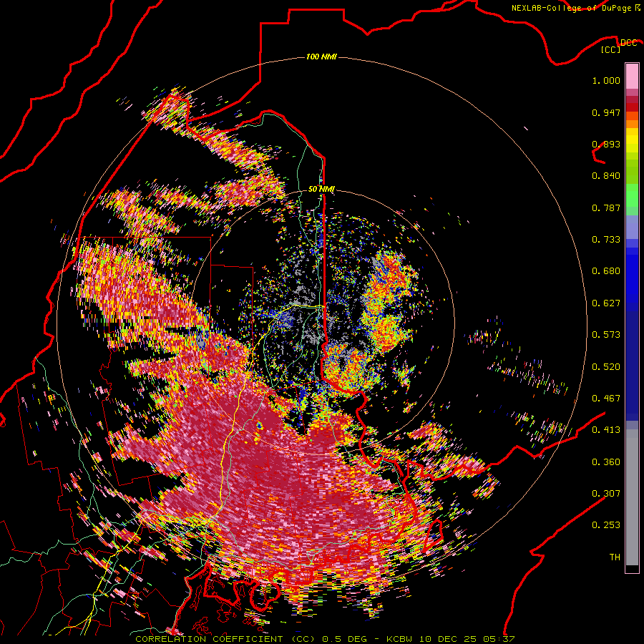Select the 0.520 scale label
The height and width of the screenshot is (644, 644).
pos(606,367)
